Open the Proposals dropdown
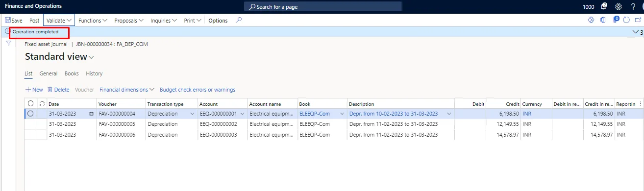Image resolution: width=644 pixels, height=191 pixels. coord(129,21)
